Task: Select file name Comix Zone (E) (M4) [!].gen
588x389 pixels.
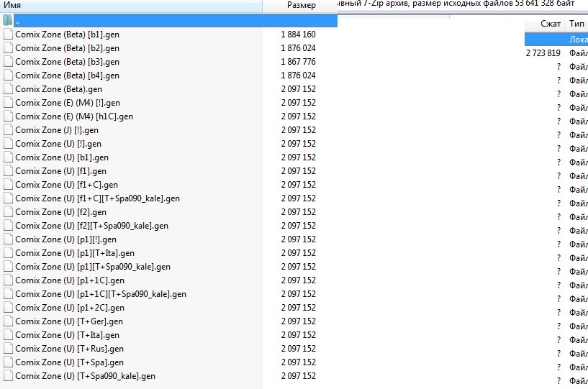Action: [68, 103]
